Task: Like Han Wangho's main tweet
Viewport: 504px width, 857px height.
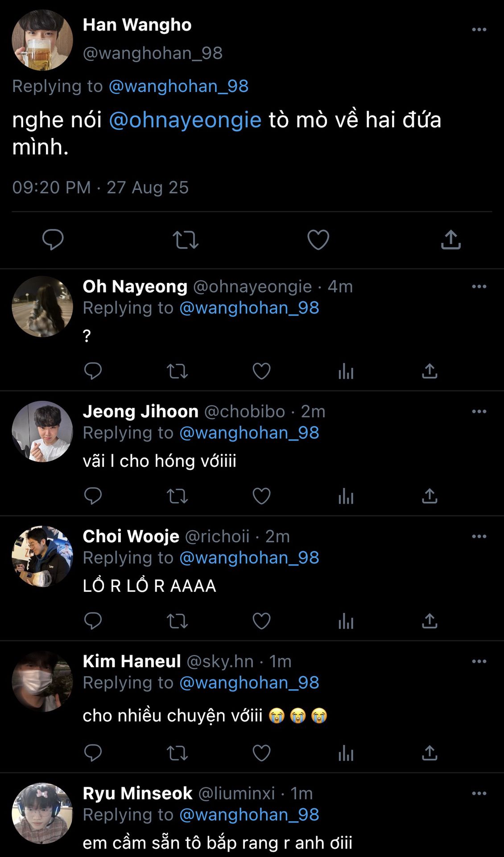Action: tap(318, 240)
